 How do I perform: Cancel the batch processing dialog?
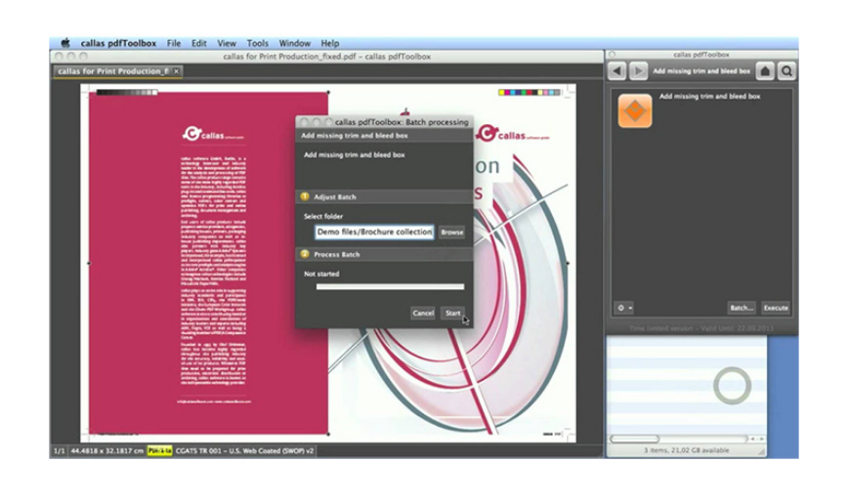[x=422, y=313]
